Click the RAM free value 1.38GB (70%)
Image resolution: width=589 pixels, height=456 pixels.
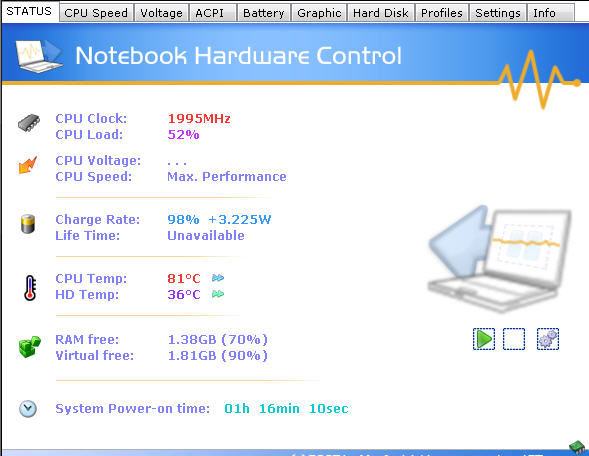click(x=218, y=340)
